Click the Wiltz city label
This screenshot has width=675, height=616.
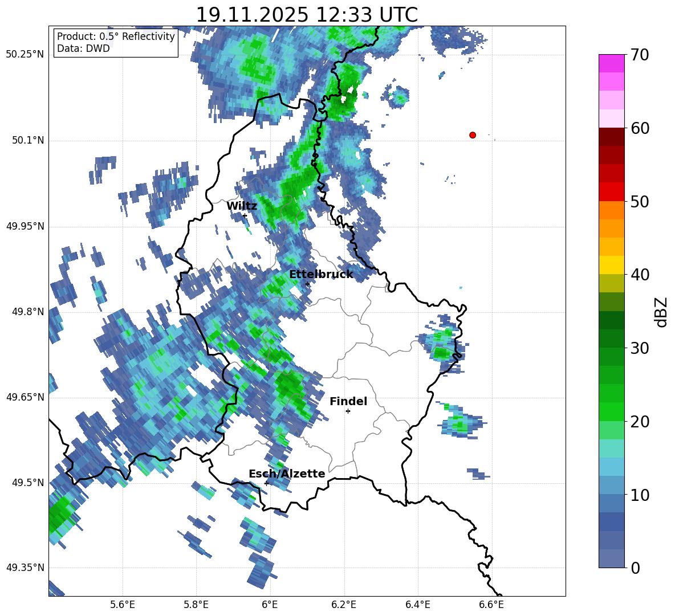(x=242, y=206)
